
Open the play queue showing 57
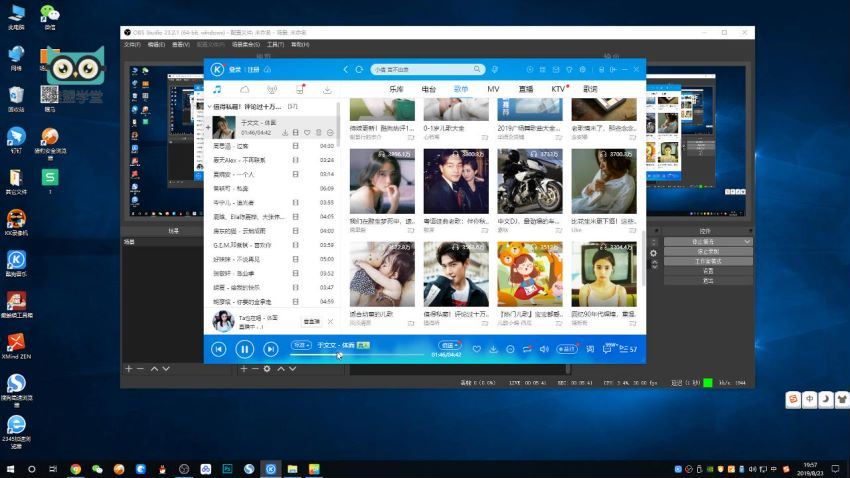coord(628,349)
